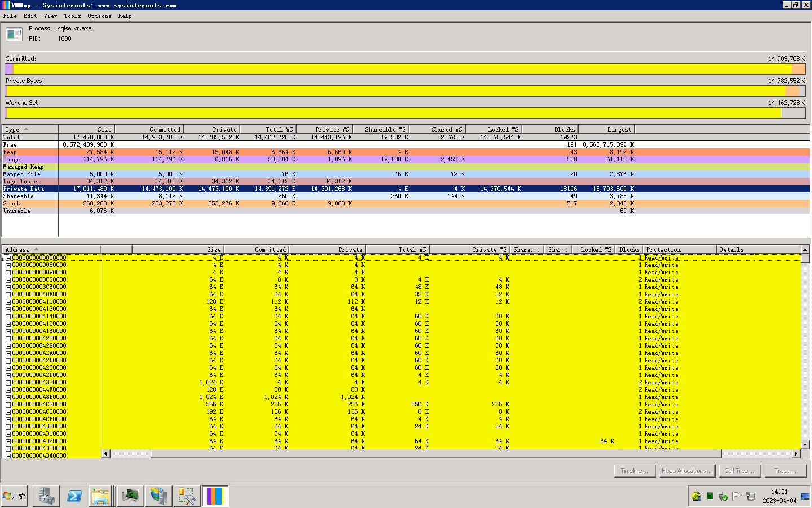Open the View menu
Screen dimensions: 812x508
pyautogui.click(x=50, y=16)
